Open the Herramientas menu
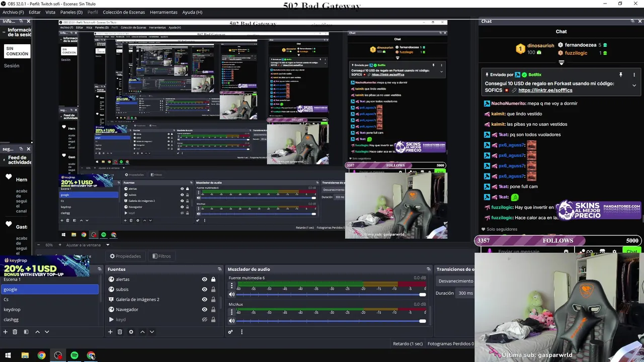This screenshot has width=644, height=362. [164, 12]
